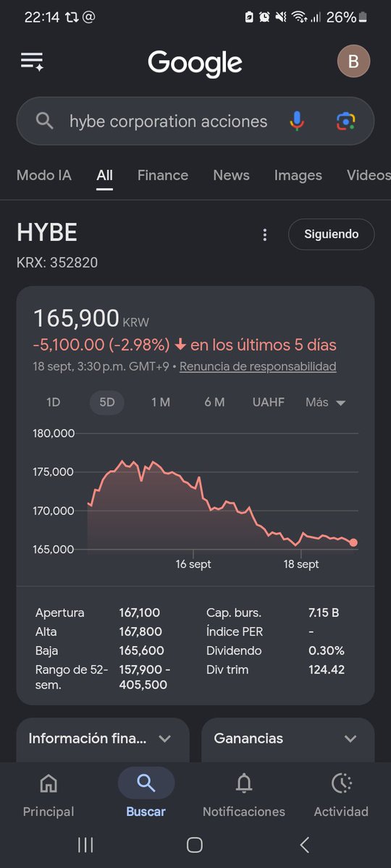Viewport: 391px width, 868px height.
Task: Expand the Ganancias section
Action: click(x=287, y=739)
